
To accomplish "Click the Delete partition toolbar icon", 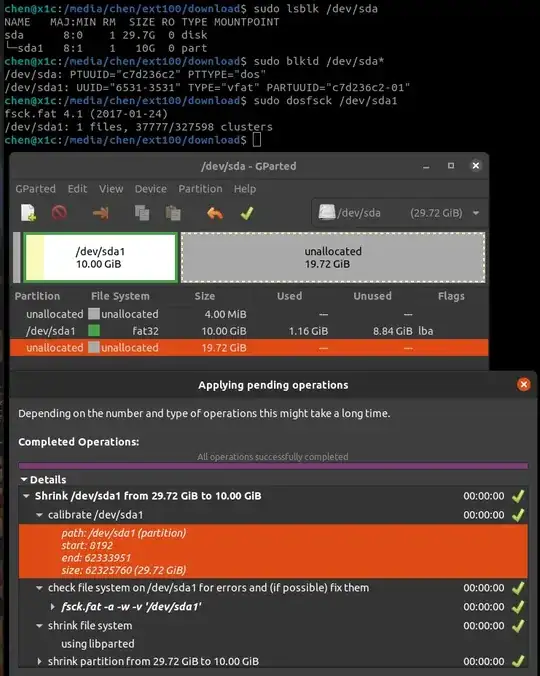I will (x=59, y=213).
